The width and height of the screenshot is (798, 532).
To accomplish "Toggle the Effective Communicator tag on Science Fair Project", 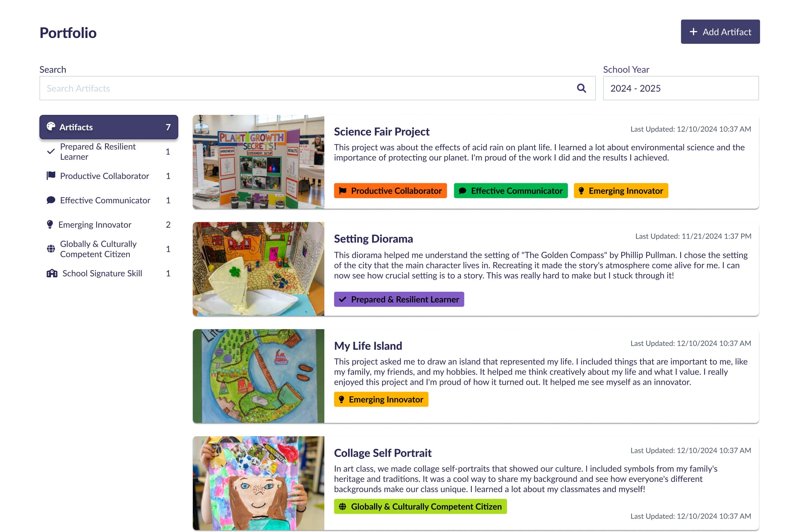I will [x=510, y=191].
